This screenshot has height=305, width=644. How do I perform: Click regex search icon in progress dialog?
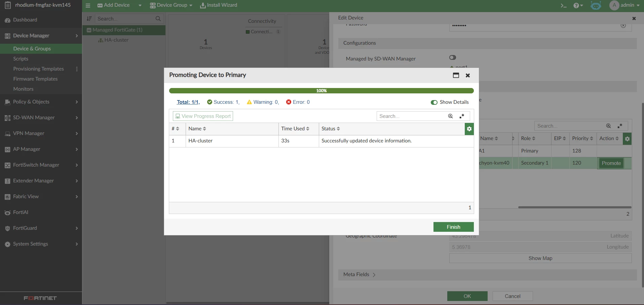pos(462,116)
